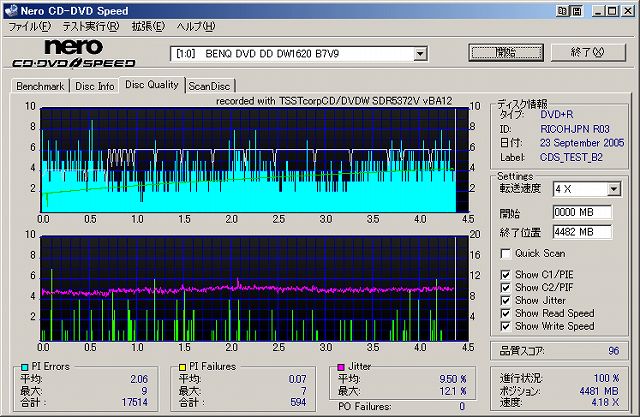Open the BENQ DVD drive selection dropdown
This screenshot has width=640, height=417.
[420, 53]
